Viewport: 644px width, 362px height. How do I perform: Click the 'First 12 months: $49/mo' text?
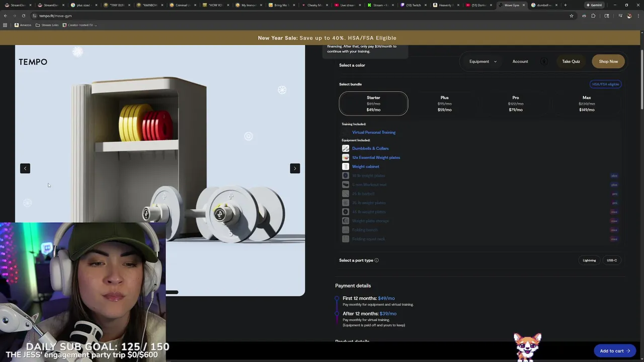[369, 298]
